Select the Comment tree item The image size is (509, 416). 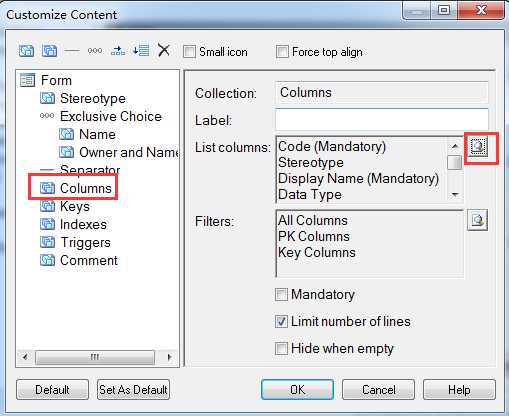(x=89, y=260)
